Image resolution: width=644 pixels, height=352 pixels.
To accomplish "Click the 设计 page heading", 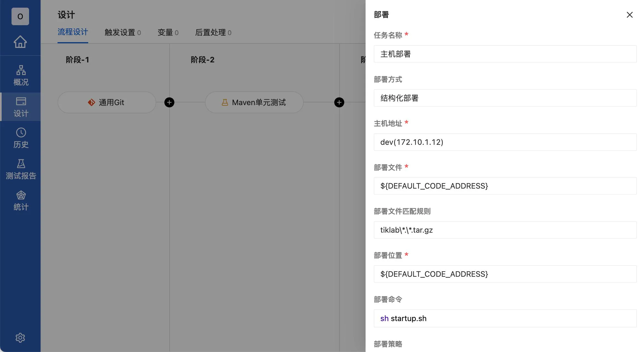I will point(66,15).
